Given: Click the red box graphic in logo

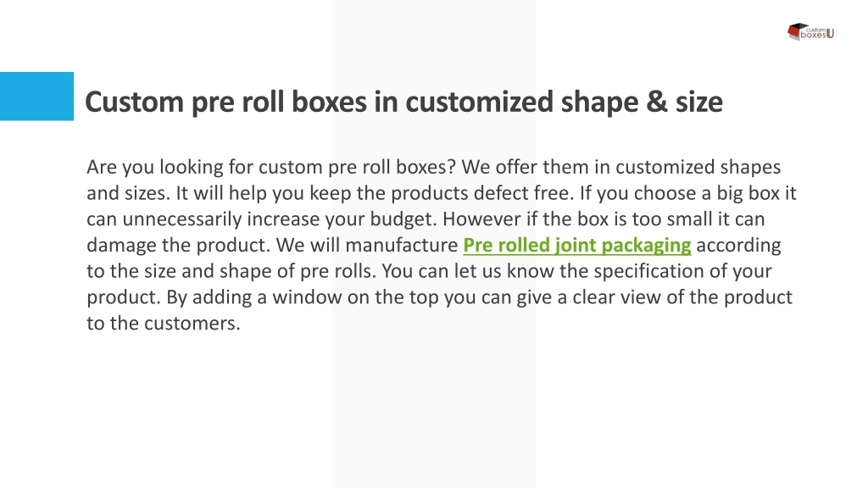Looking at the screenshot, I should [x=796, y=31].
